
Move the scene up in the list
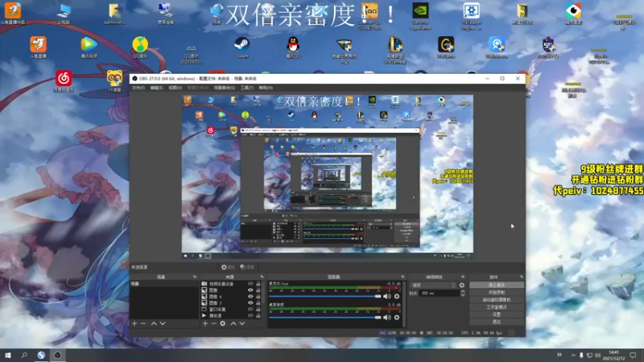(x=154, y=323)
